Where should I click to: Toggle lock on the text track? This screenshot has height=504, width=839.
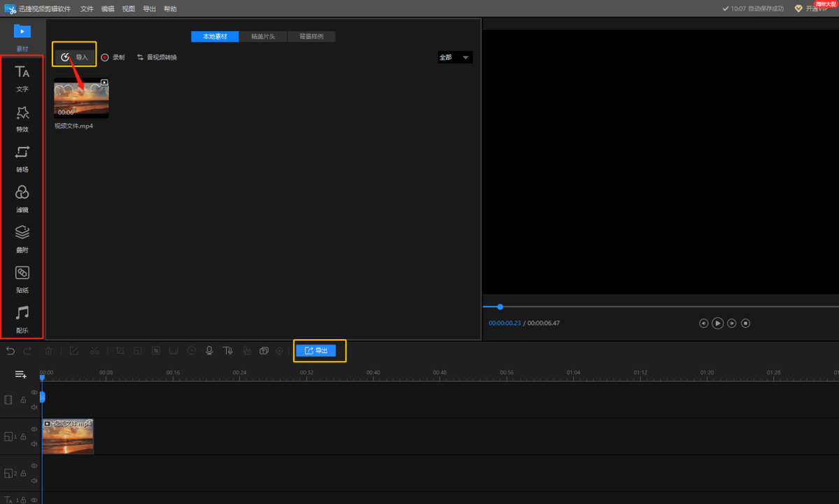click(x=23, y=500)
